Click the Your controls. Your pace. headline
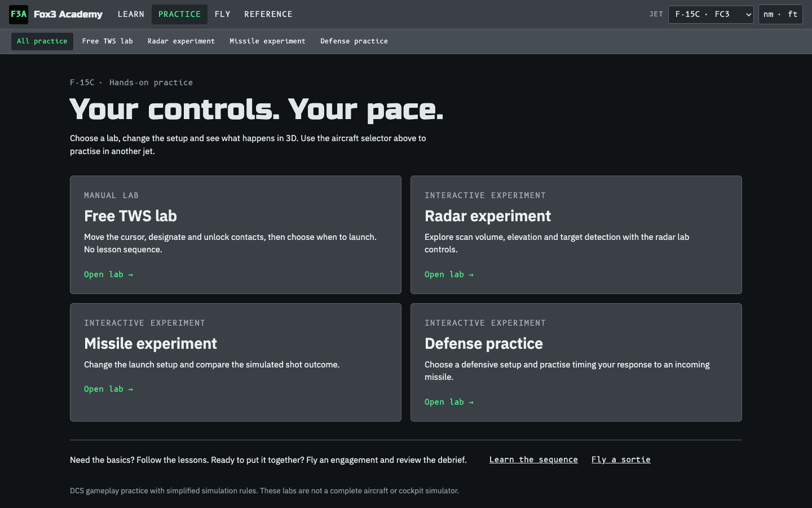The height and width of the screenshot is (508, 812). 257,110
